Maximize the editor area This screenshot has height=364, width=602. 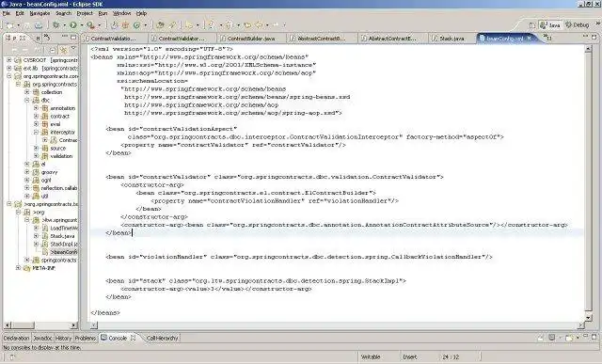pyautogui.click(x=594, y=37)
